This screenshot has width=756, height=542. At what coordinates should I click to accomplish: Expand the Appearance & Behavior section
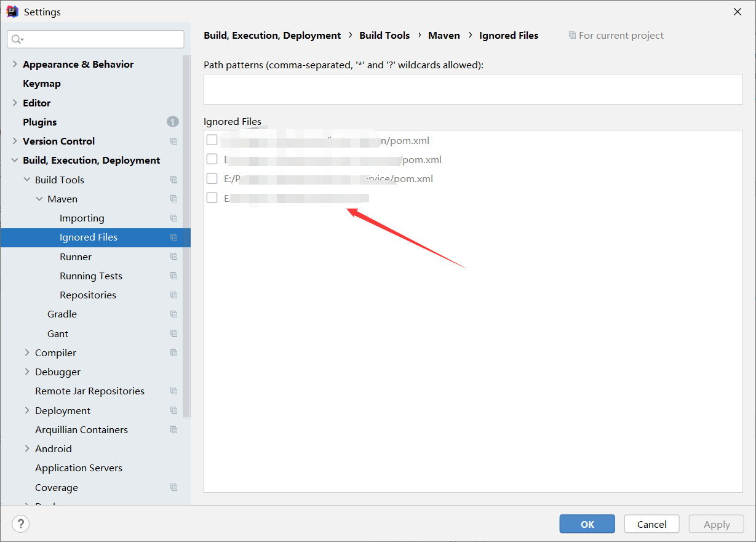[15, 64]
